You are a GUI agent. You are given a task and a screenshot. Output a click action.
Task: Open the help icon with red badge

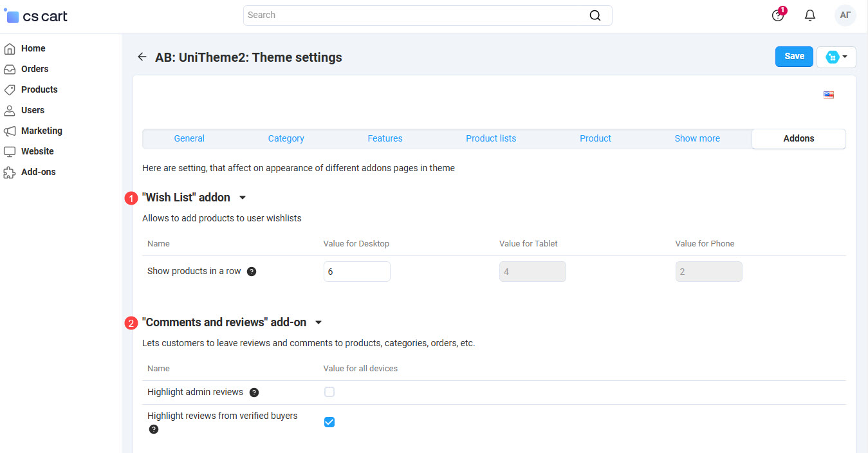(x=779, y=15)
